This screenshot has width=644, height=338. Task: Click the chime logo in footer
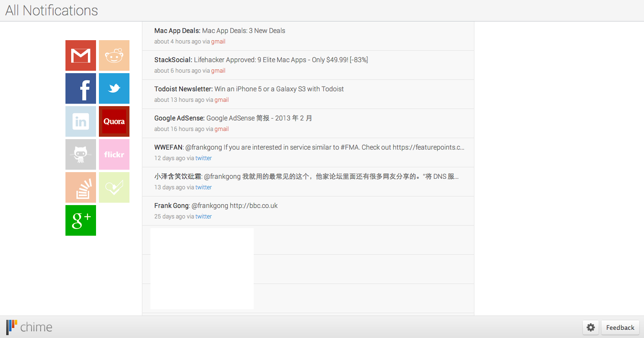click(29, 327)
